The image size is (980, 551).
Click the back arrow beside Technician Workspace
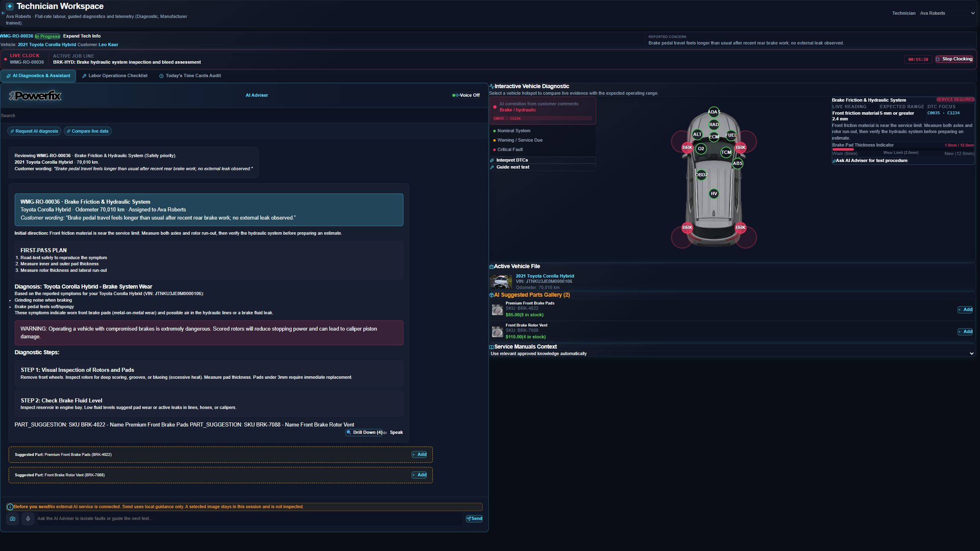(x=3, y=13)
